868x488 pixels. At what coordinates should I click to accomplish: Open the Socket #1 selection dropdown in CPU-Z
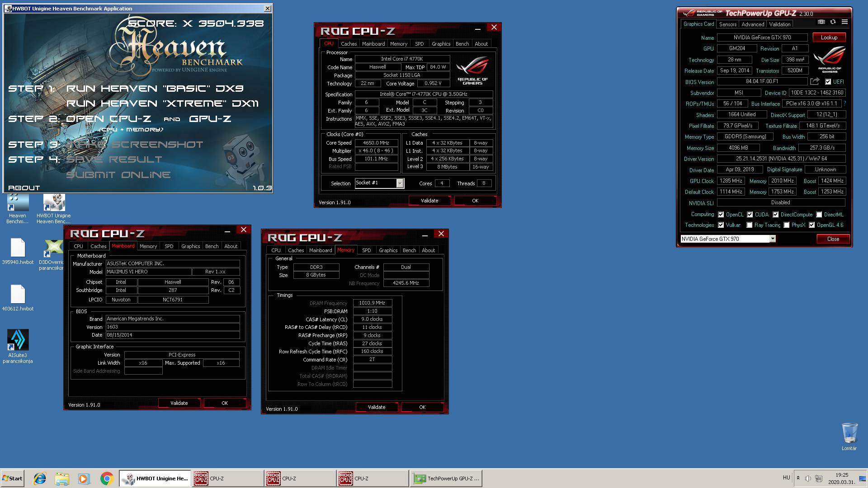[x=400, y=183]
